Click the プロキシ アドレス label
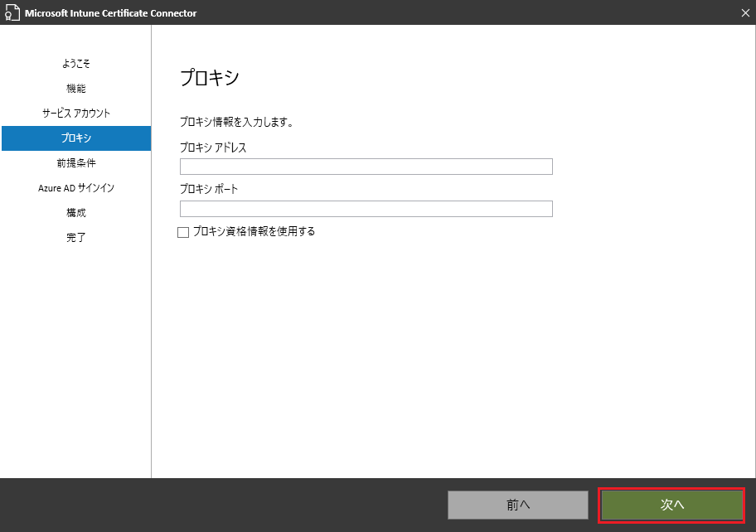The width and height of the screenshot is (756, 532). point(213,148)
